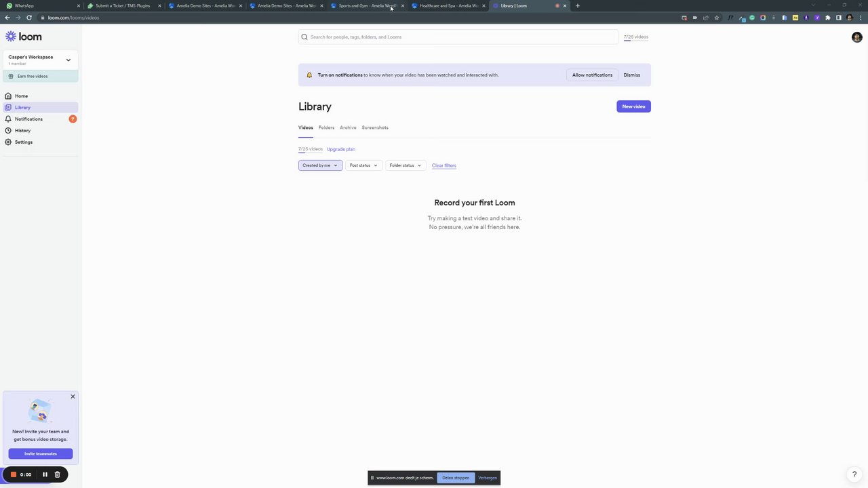Switch to the Videos tab

[x=306, y=127]
